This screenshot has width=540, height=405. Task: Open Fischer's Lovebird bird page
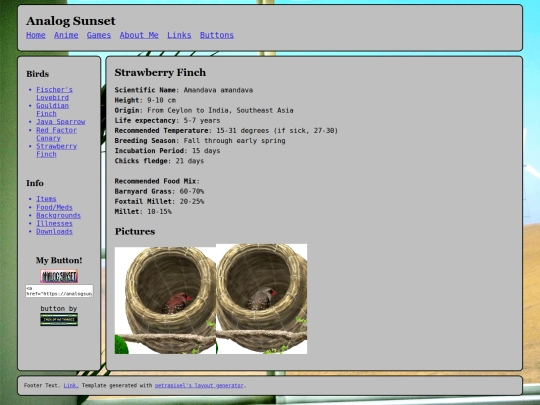pyautogui.click(x=54, y=94)
